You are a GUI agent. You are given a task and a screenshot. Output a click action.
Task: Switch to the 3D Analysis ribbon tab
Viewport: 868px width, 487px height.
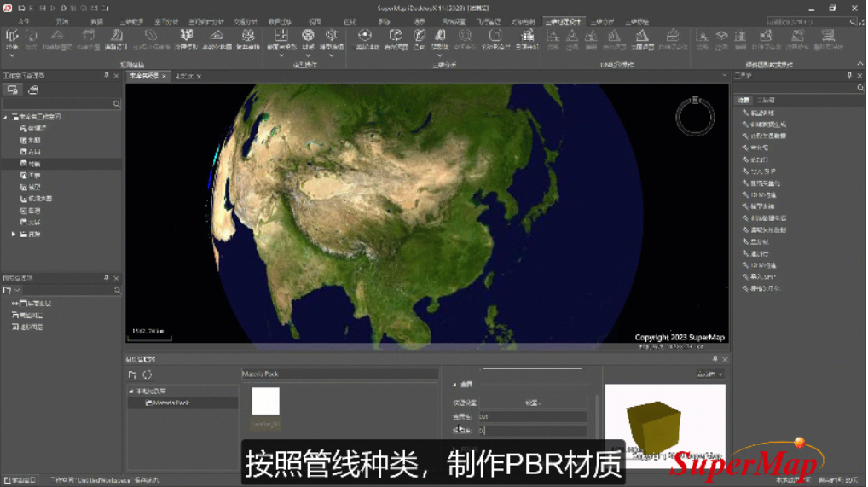pos(602,21)
